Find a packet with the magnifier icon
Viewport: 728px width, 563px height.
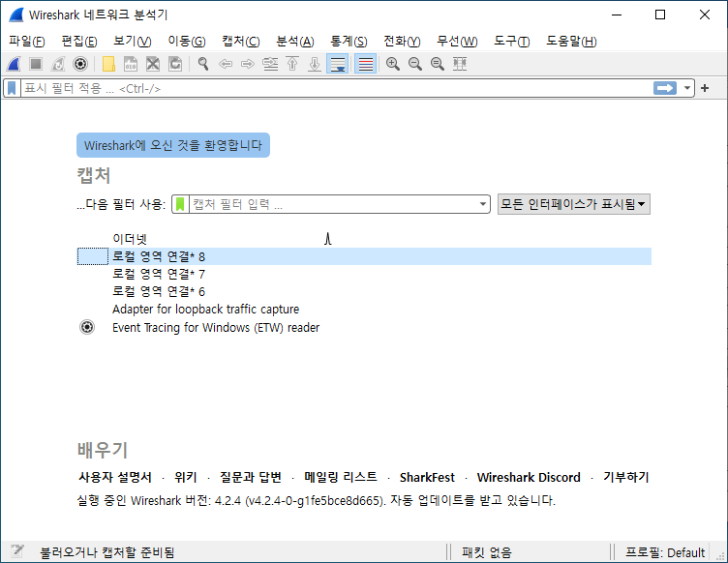point(203,64)
